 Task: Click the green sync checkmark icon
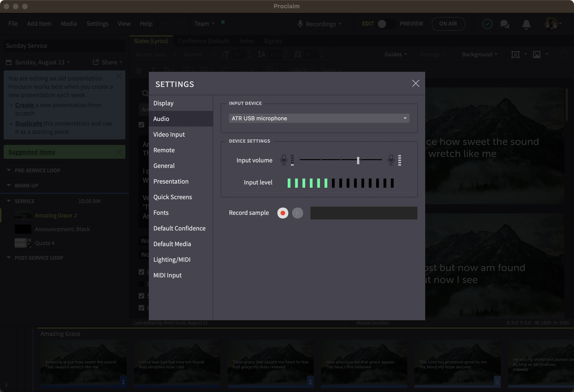[487, 24]
